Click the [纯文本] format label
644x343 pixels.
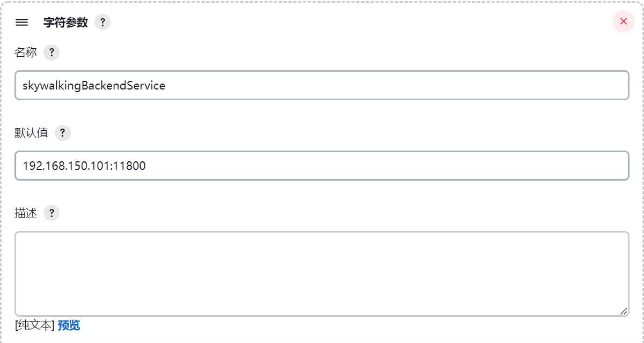(x=35, y=325)
